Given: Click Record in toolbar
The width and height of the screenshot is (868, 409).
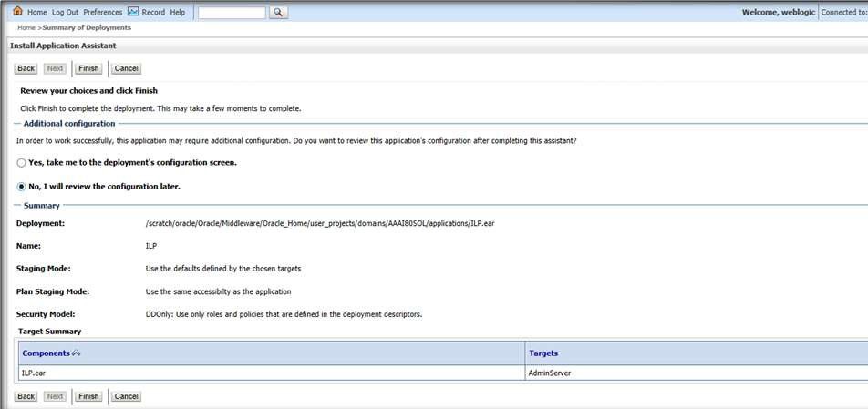Looking at the screenshot, I should click(x=153, y=12).
